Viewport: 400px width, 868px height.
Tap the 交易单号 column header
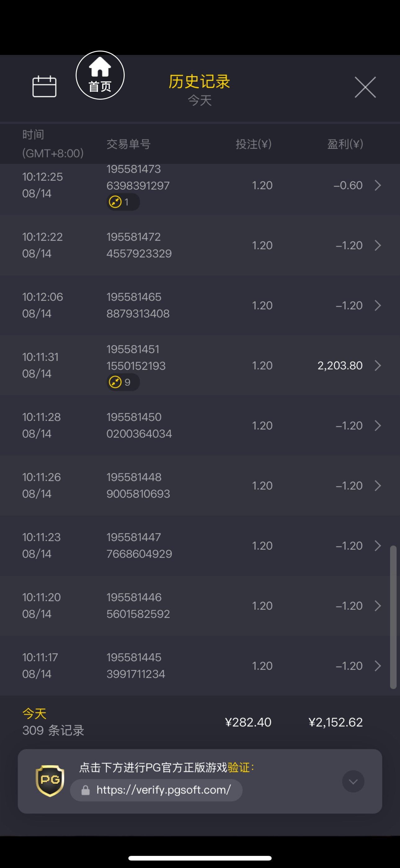pos(128,144)
